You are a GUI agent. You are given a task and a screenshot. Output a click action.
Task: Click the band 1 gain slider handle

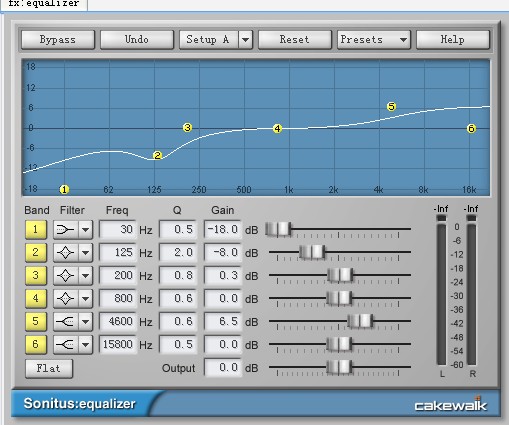[278, 229]
